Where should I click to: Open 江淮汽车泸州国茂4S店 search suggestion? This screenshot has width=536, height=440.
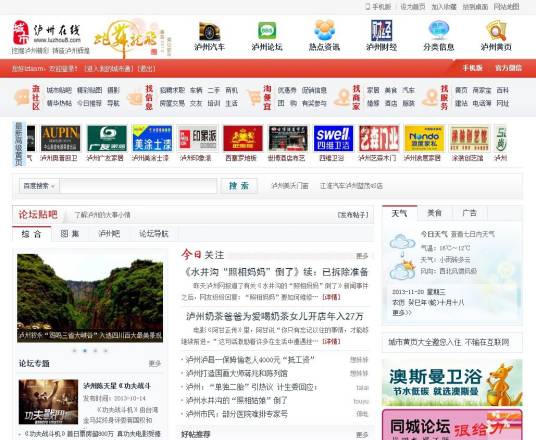[x=351, y=186]
